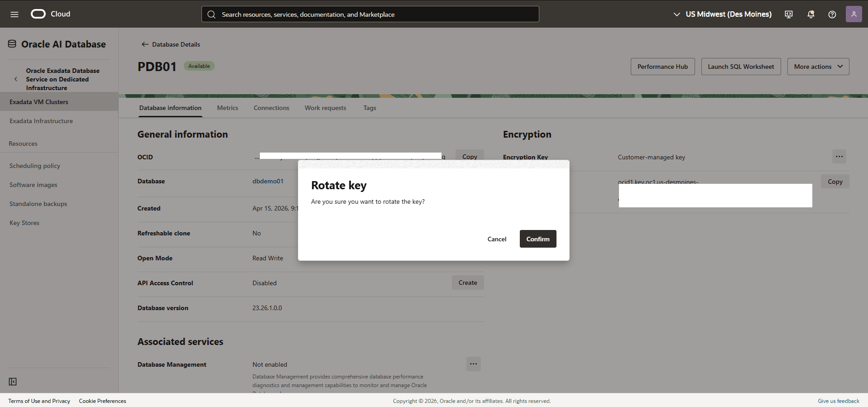Launch SQL Worksheet
868x407 pixels.
click(x=741, y=67)
